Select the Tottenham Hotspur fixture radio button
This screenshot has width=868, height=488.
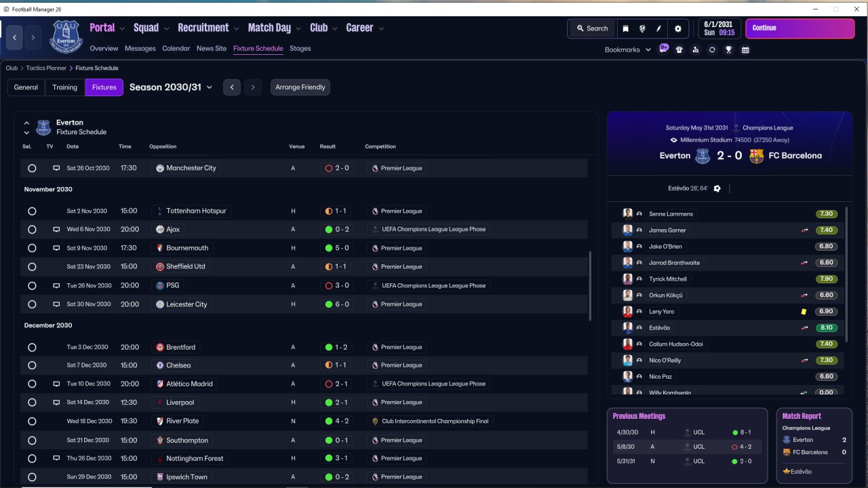pyautogui.click(x=32, y=211)
